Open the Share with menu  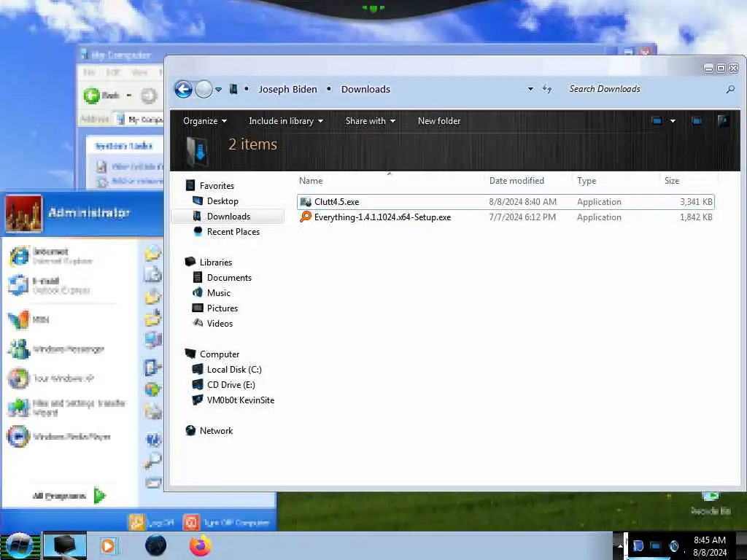tap(370, 121)
